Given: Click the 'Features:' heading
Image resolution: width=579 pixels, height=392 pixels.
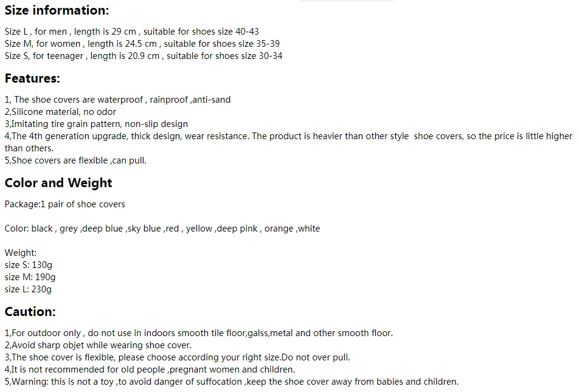Looking at the screenshot, I should (x=32, y=78).
